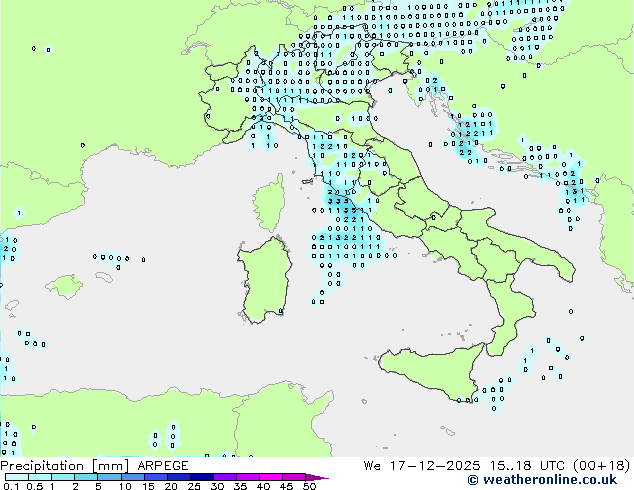Select the 25–30 mm navy legend swatch
This screenshot has height=490, width=634.
coord(201,477)
